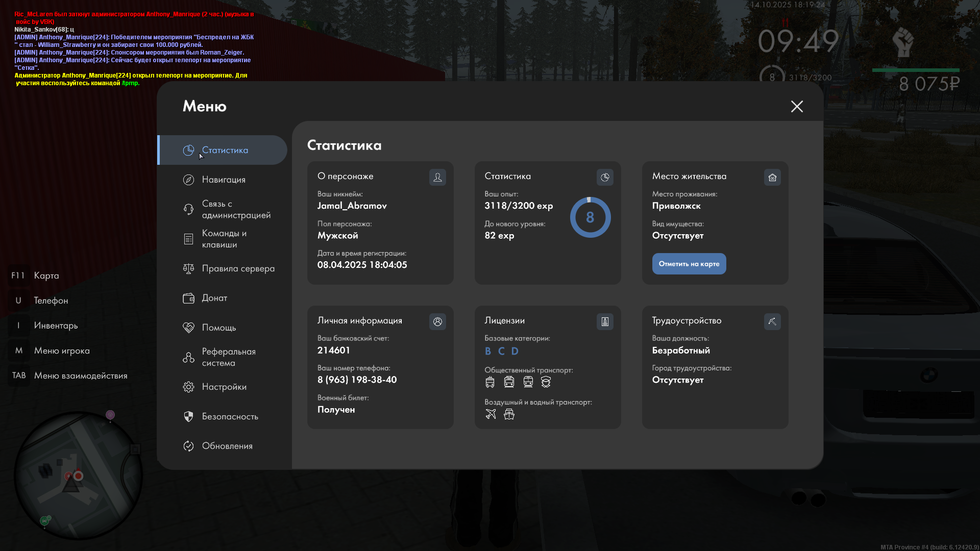Open the Безопасность section
This screenshot has width=980, height=551.
(x=230, y=416)
